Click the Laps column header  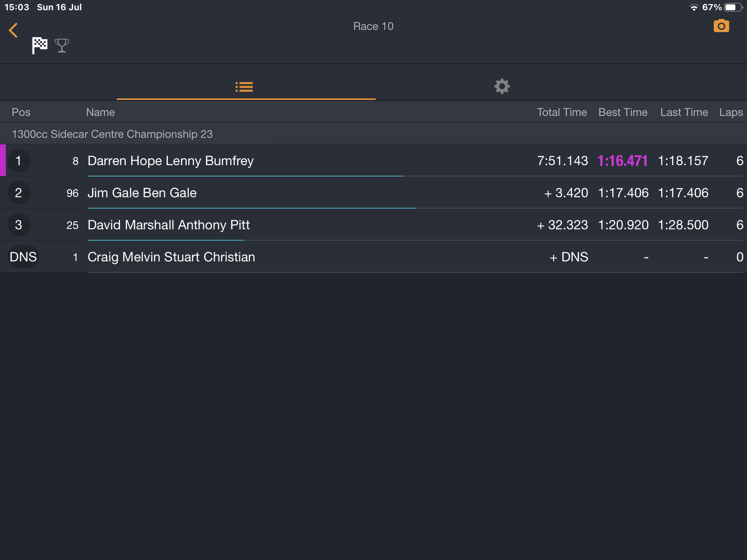tap(731, 112)
